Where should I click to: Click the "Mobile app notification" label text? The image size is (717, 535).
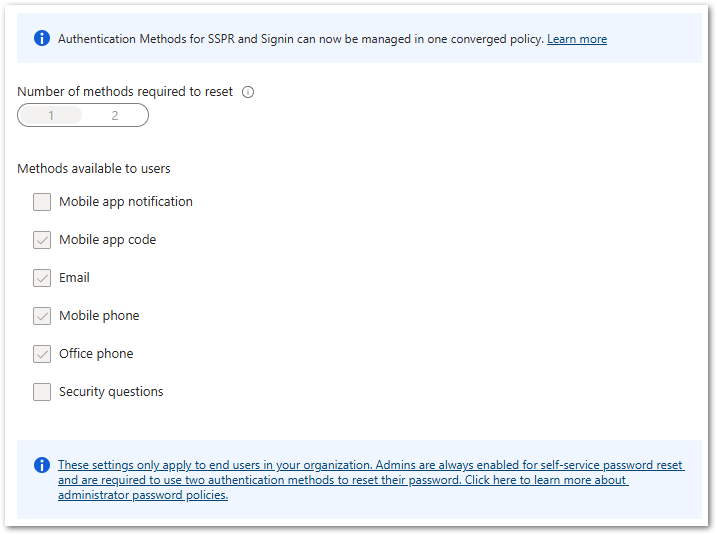[126, 202]
